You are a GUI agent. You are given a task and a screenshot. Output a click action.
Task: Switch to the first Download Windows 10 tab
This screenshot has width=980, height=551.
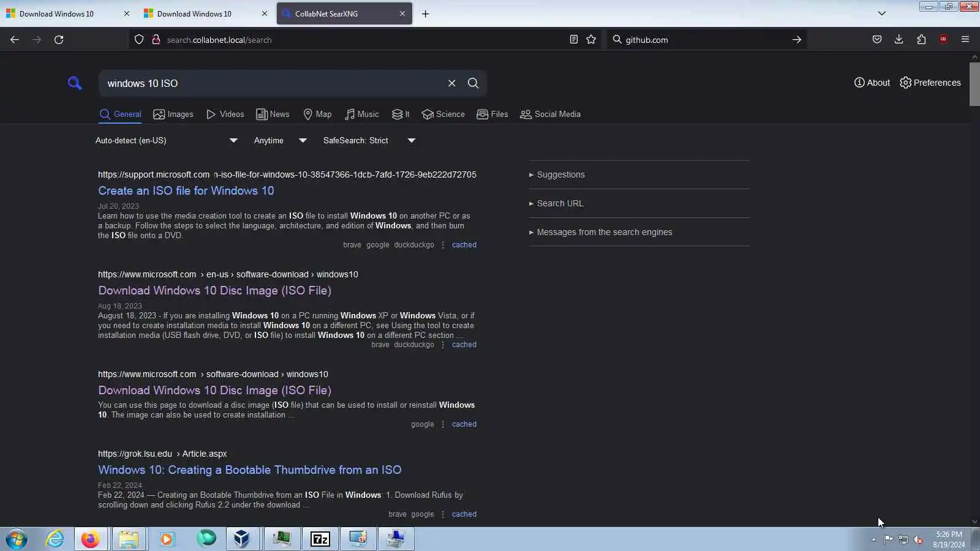67,13
